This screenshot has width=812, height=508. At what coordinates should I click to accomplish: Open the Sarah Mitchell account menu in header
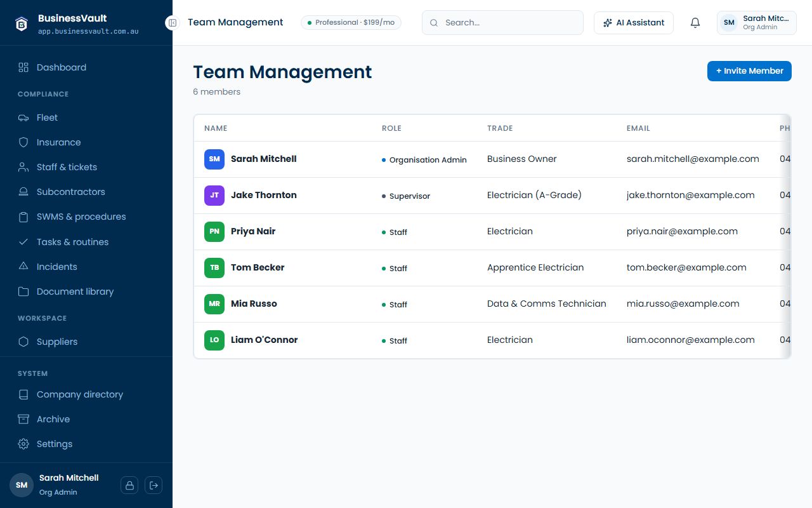(756, 23)
